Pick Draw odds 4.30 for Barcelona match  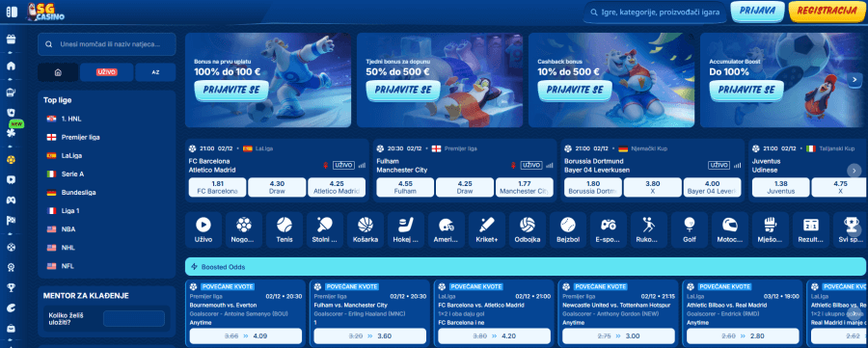click(277, 187)
